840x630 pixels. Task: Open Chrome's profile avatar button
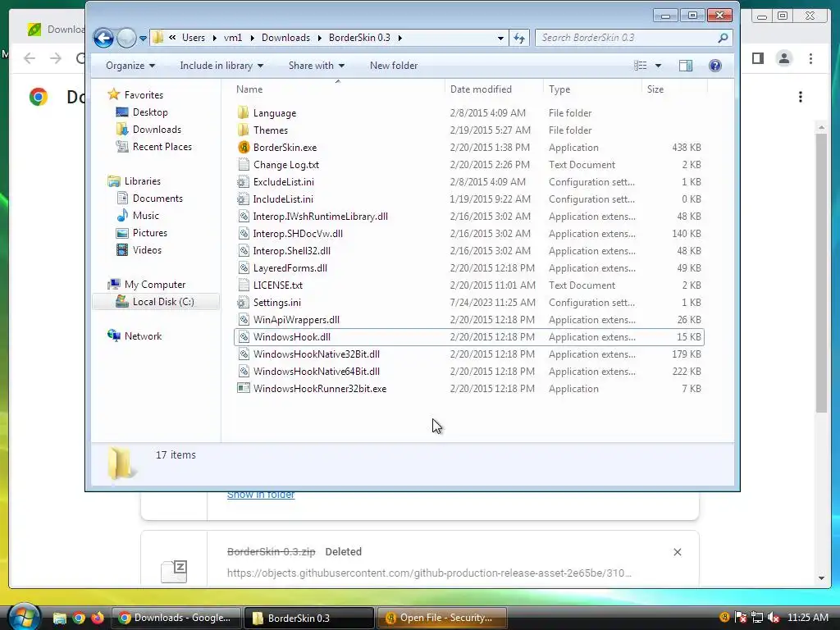click(x=783, y=58)
